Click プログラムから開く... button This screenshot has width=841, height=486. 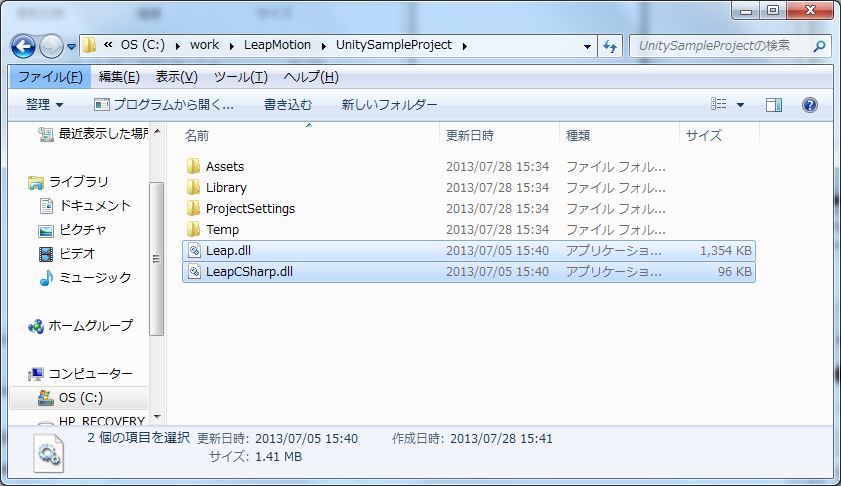pyautogui.click(x=164, y=105)
